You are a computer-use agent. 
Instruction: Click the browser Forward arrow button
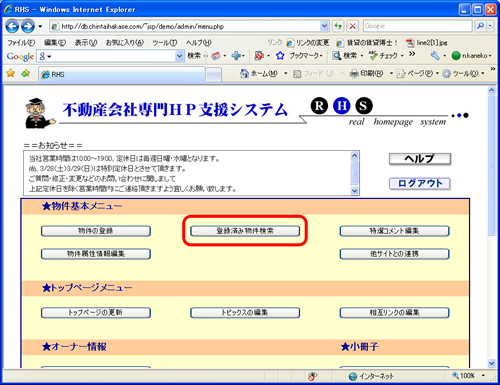28,26
